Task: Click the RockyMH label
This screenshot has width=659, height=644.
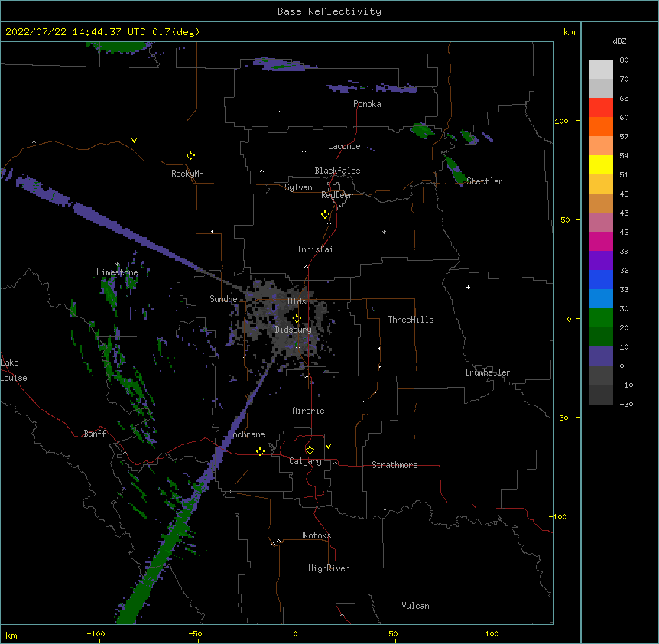Action: [x=187, y=174]
